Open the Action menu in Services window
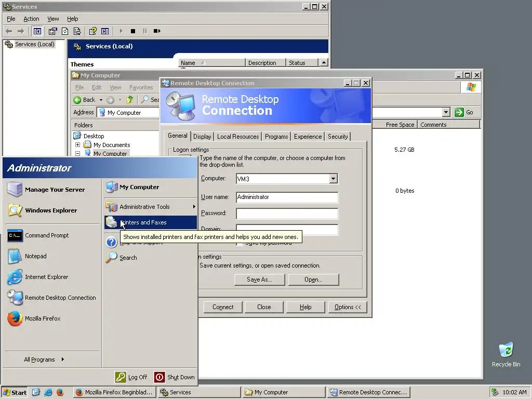The width and height of the screenshot is (532, 399). [31, 19]
